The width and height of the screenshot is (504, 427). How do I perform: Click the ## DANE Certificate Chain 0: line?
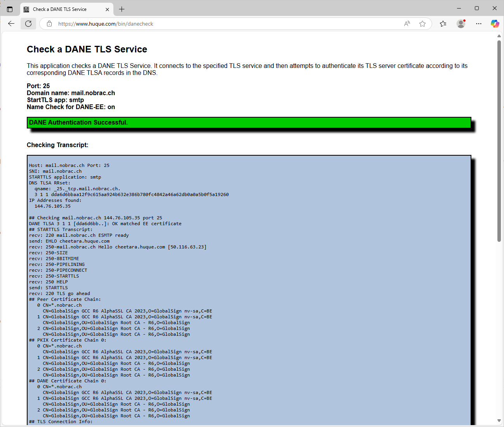[x=68, y=381]
